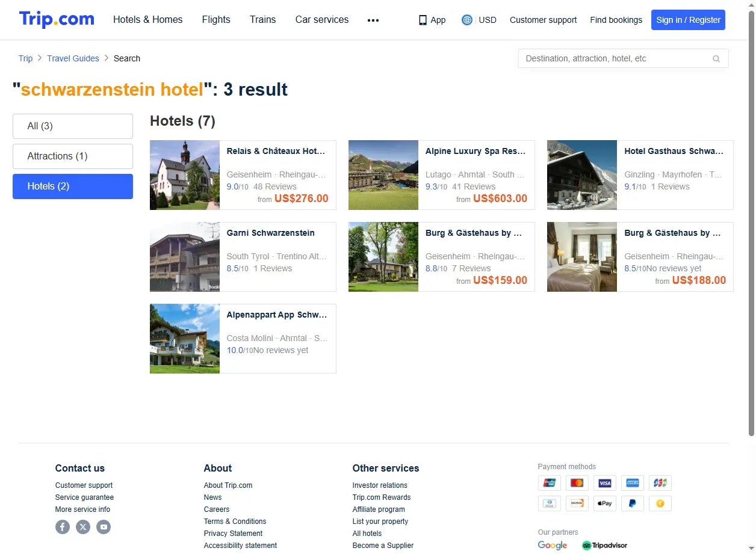Open Careers footer link
The width and height of the screenshot is (756, 554).
(217, 509)
